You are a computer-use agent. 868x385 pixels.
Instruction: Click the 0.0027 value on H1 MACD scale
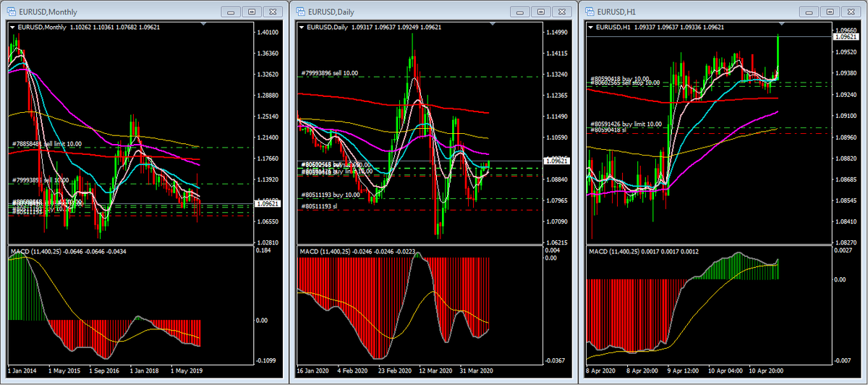[x=844, y=250]
